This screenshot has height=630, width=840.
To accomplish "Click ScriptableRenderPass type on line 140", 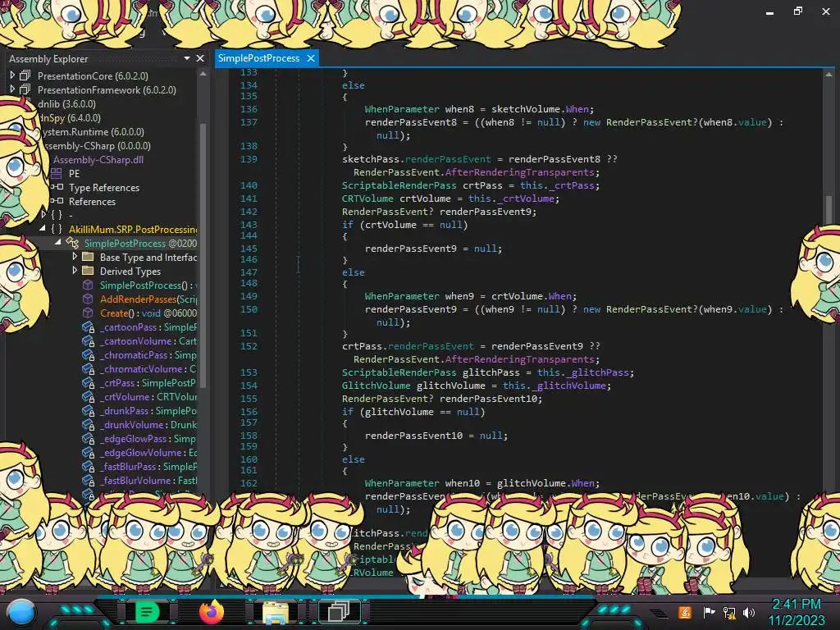I will click(x=399, y=185).
